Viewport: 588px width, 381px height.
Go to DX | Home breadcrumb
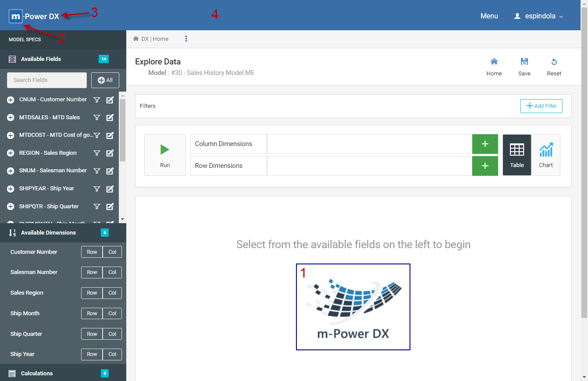[151, 39]
